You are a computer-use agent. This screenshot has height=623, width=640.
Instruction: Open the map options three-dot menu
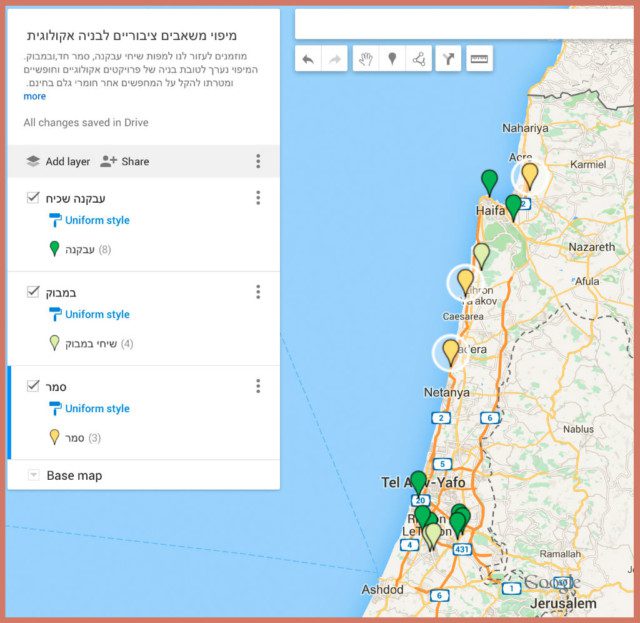pos(258,161)
